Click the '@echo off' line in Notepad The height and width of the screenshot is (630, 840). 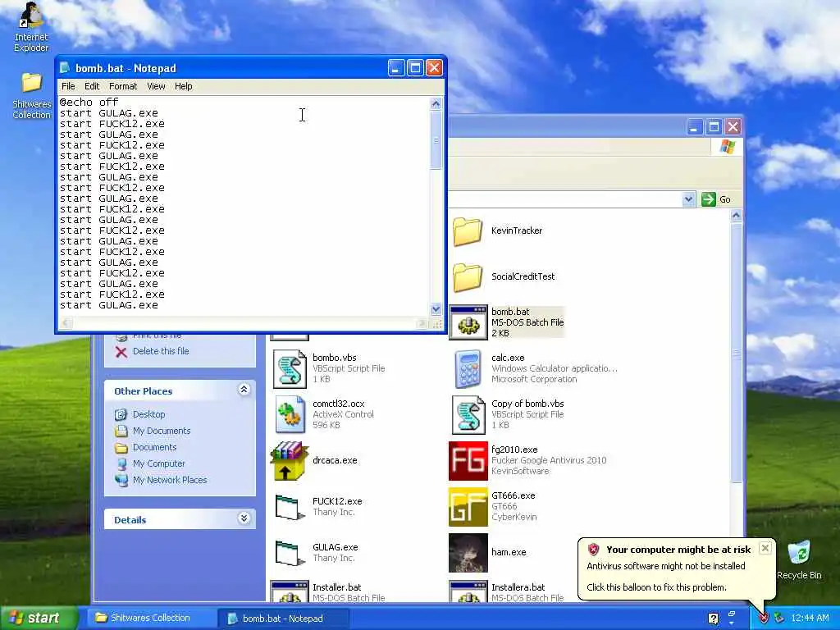point(89,103)
